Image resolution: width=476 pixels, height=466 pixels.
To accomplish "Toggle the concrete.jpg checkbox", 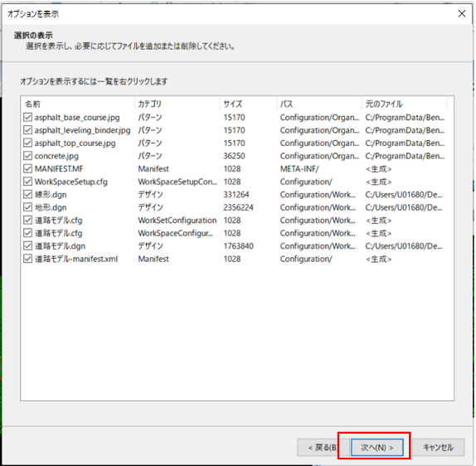I will pos(27,156).
